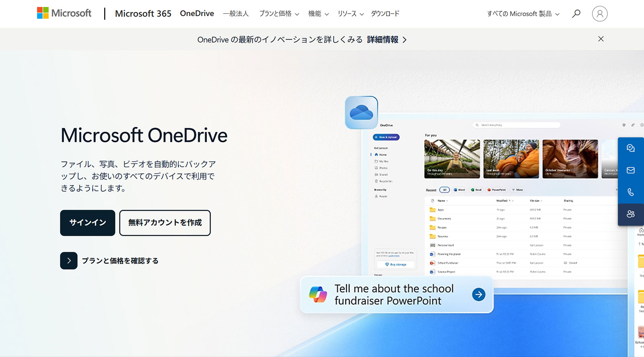The image size is (644, 357).
Task: Click the 'New & Upload' button in preview
Action: coord(386,137)
